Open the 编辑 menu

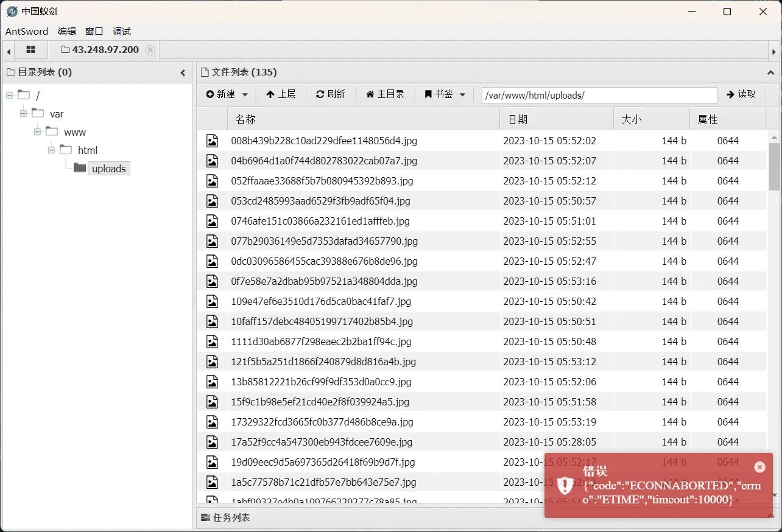(66, 32)
